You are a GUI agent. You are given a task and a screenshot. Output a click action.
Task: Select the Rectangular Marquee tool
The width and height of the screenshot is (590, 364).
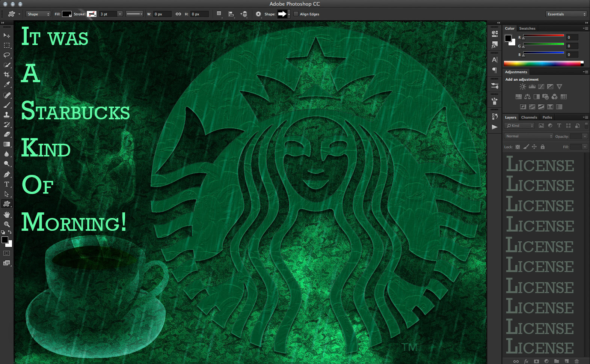7,45
